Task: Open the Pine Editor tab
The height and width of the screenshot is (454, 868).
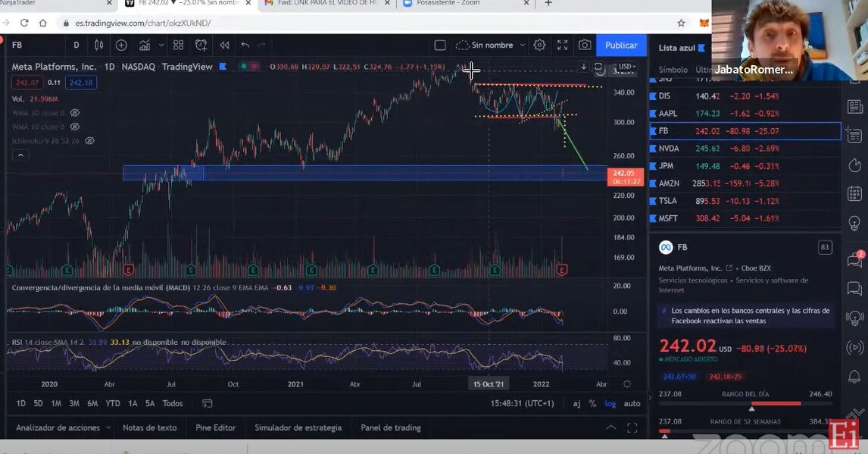Action: click(x=215, y=428)
